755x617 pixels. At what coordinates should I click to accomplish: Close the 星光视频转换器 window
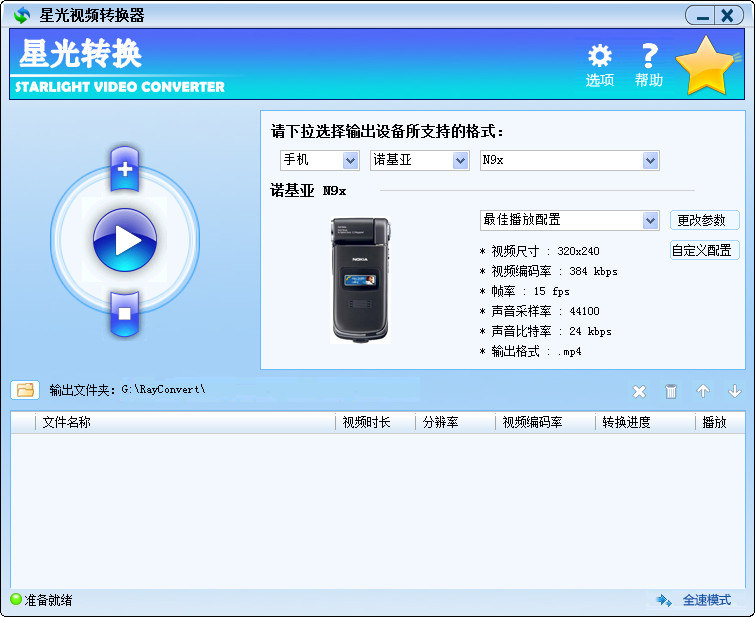pos(728,16)
